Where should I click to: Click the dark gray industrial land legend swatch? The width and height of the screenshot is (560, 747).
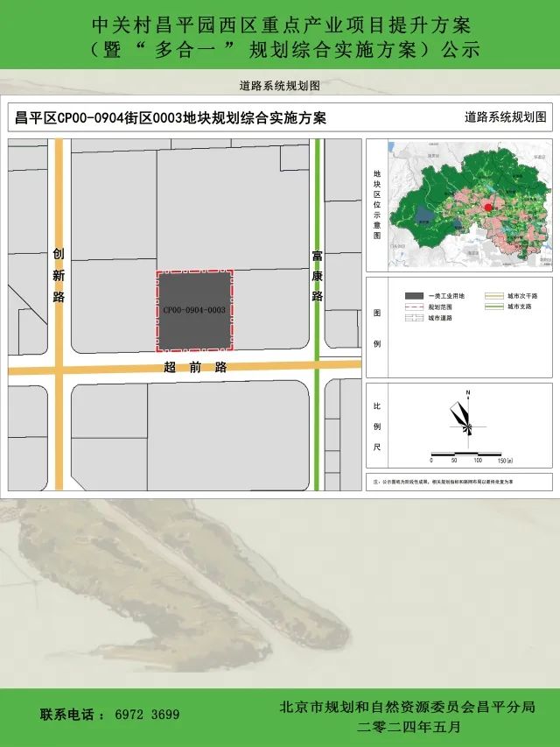click(x=414, y=297)
